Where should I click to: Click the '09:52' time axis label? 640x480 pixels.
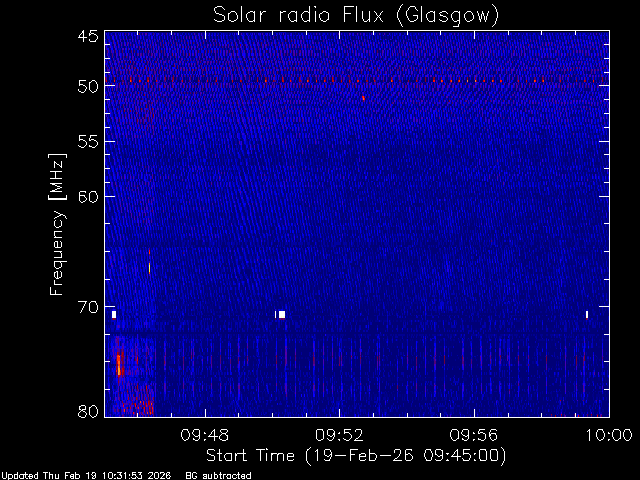(x=339, y=435)
